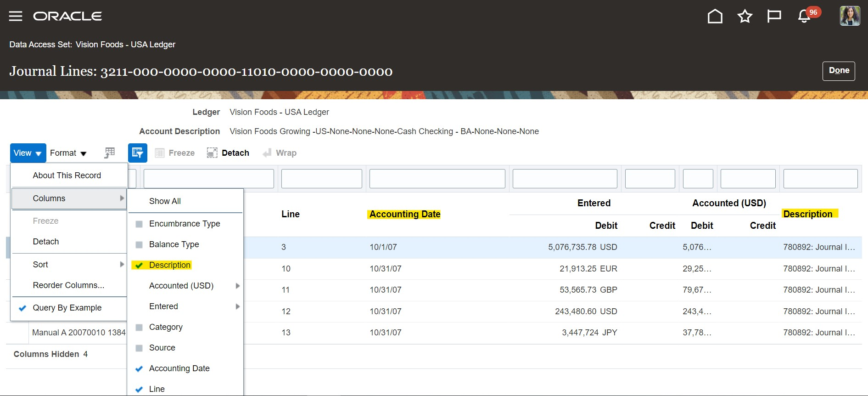
Task: Select Detach in the View menu
Action: point(69,242)
